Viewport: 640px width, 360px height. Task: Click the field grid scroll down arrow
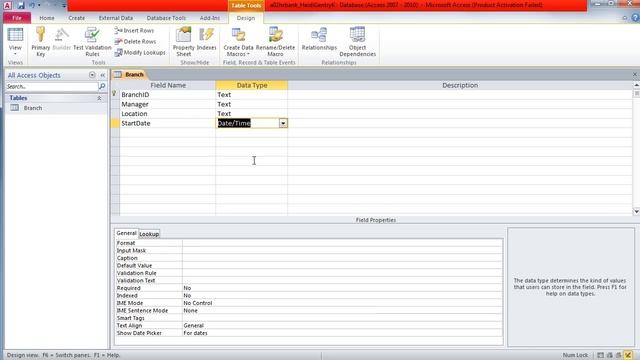click(x=636, y=211)
